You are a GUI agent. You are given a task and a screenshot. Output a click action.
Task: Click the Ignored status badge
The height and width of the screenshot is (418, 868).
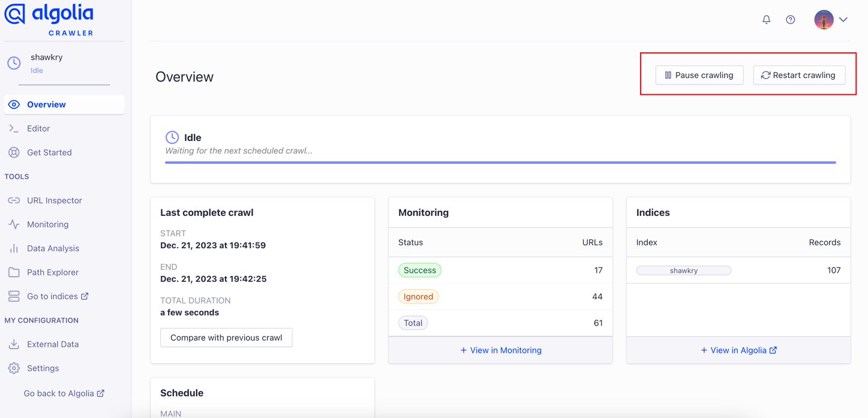pos(418,297)
